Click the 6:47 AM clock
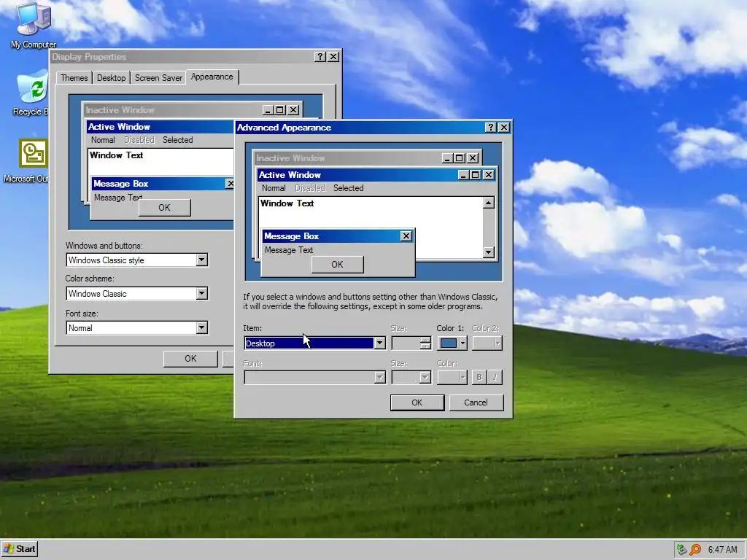This screenshot has width=747, height=560. (x=722, y=550)
